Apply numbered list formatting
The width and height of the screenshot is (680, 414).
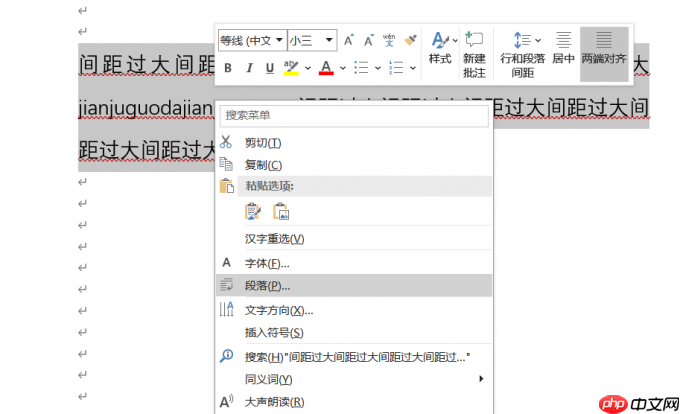(396, 68)
